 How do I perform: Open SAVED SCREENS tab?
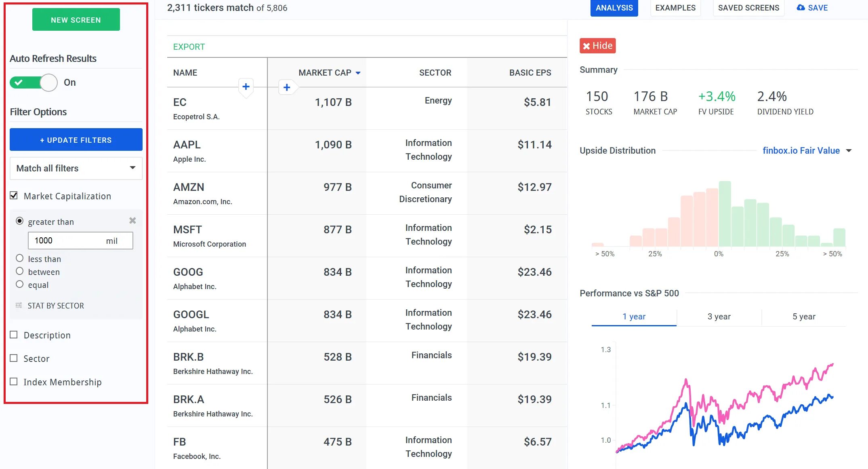[748, 8]
